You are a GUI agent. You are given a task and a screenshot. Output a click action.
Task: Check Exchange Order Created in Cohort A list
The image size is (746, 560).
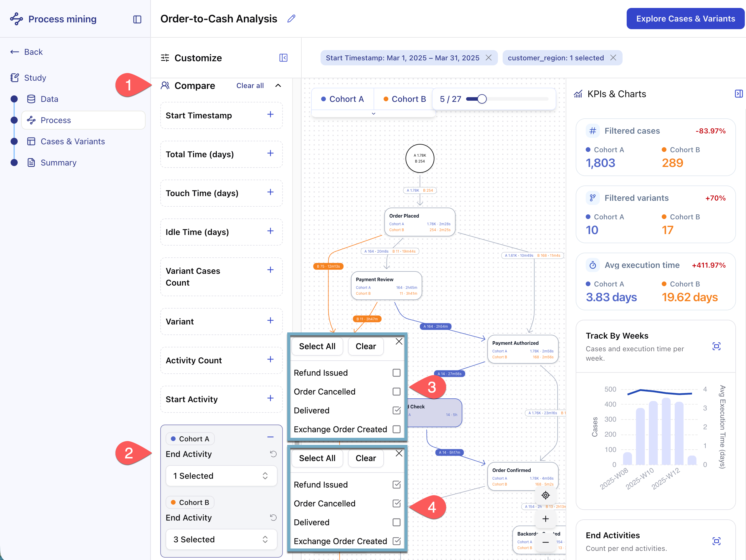pyautogui.click(x=396, y=429)
